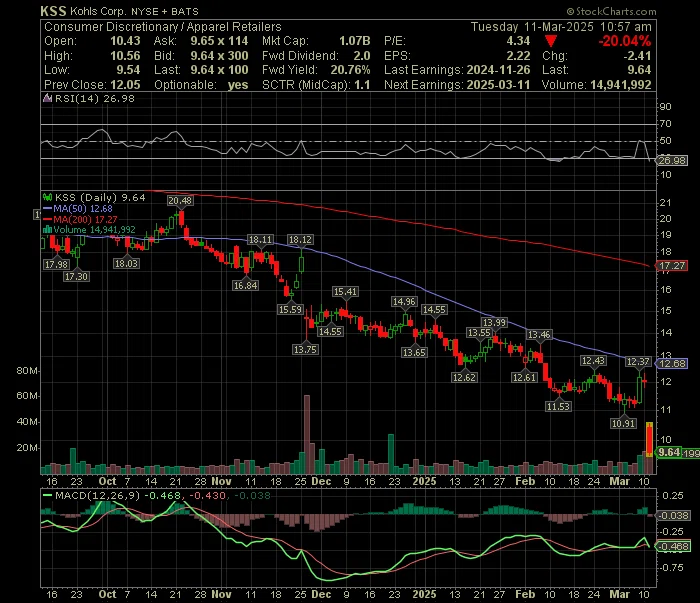Click the SCTR (MidCap) 1.1 value
700x603 pixels.
(x=362, y=85)
